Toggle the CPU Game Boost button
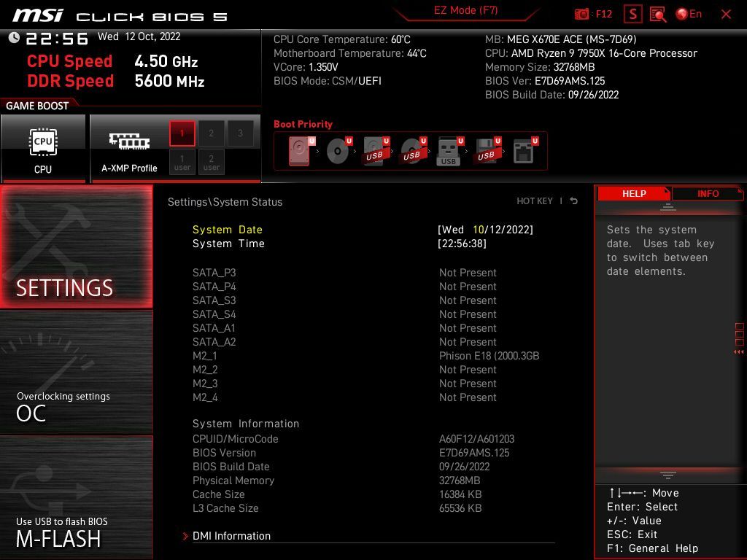The width and height of the screenshot is (747, 560). point(43,148)
